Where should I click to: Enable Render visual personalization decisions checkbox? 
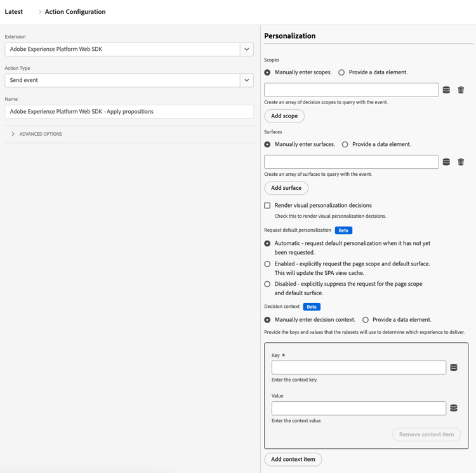(x=267, y=206)
